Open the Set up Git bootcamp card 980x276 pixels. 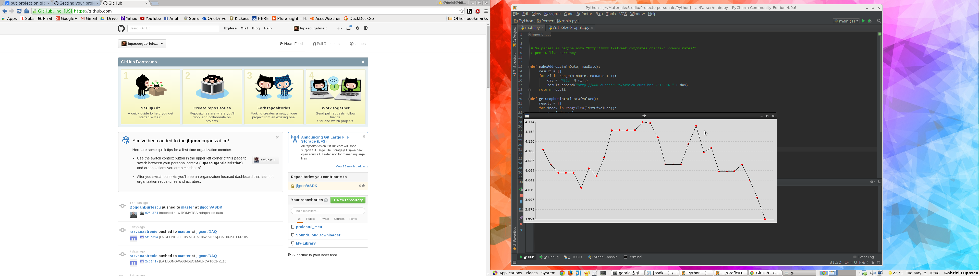coord(150,97)
